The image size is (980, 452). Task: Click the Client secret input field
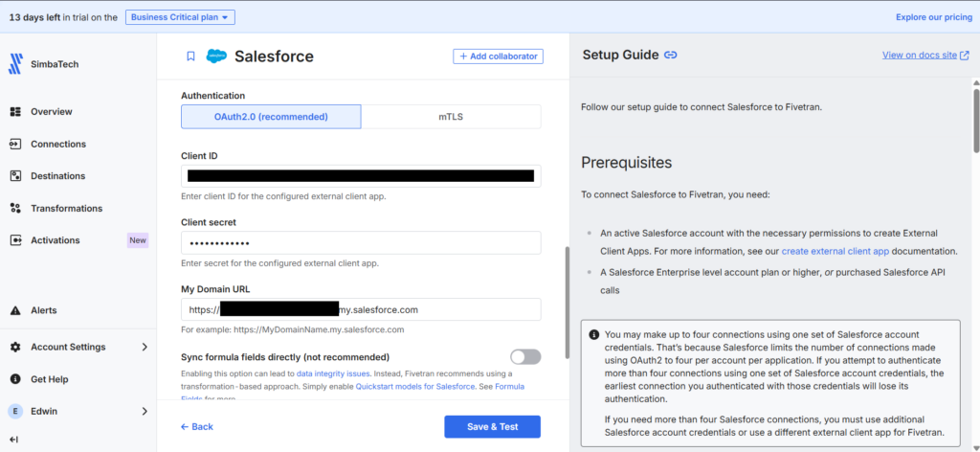pyautogui.click(x=361, y=242)
